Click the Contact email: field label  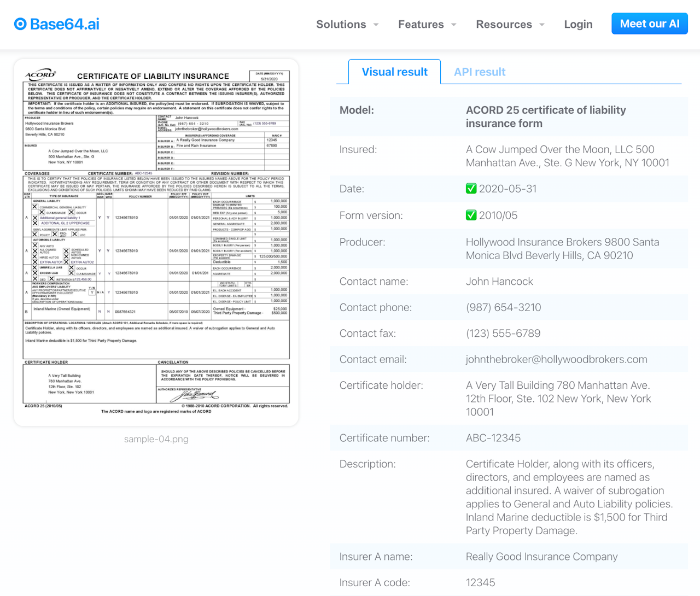coord(374,359)
